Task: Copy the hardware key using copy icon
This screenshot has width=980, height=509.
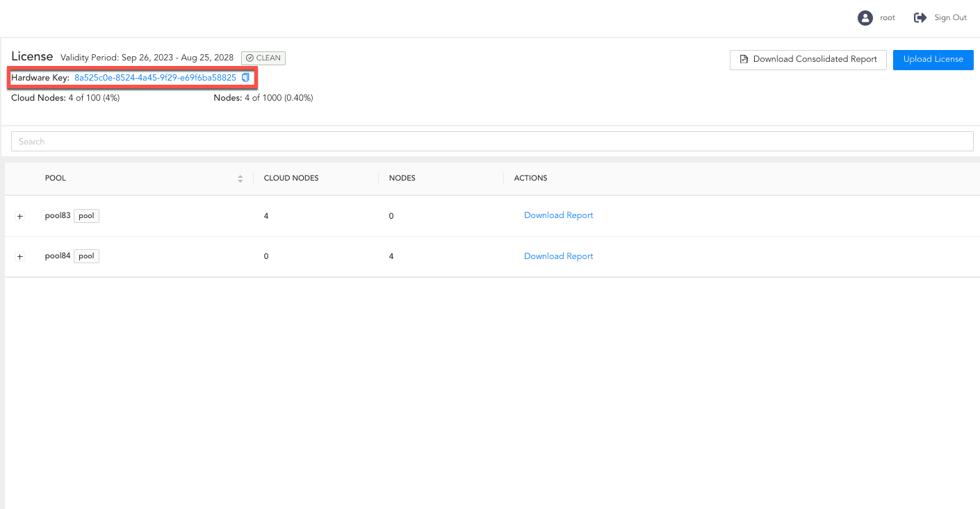Action: [x=245, y=78]
